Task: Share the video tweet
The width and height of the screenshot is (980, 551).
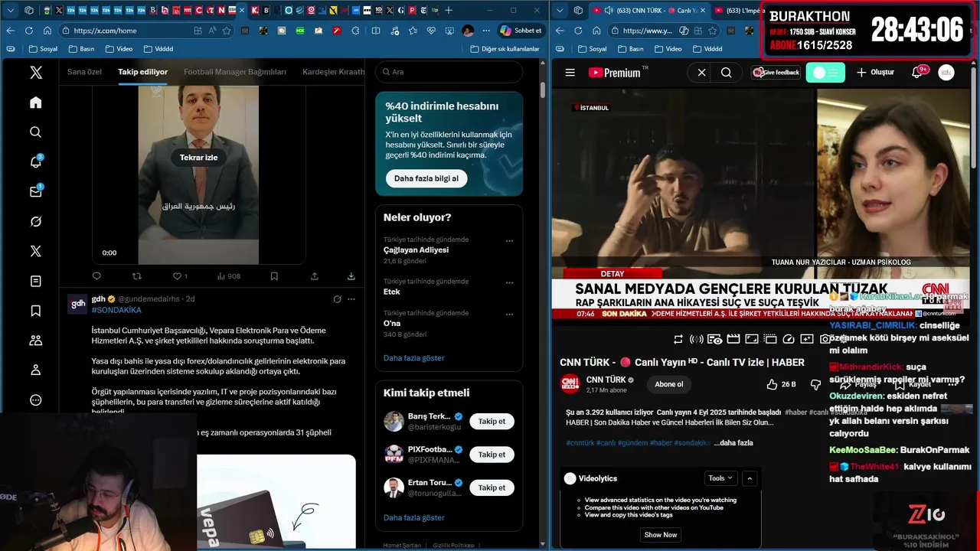Action: coord(315,276)
